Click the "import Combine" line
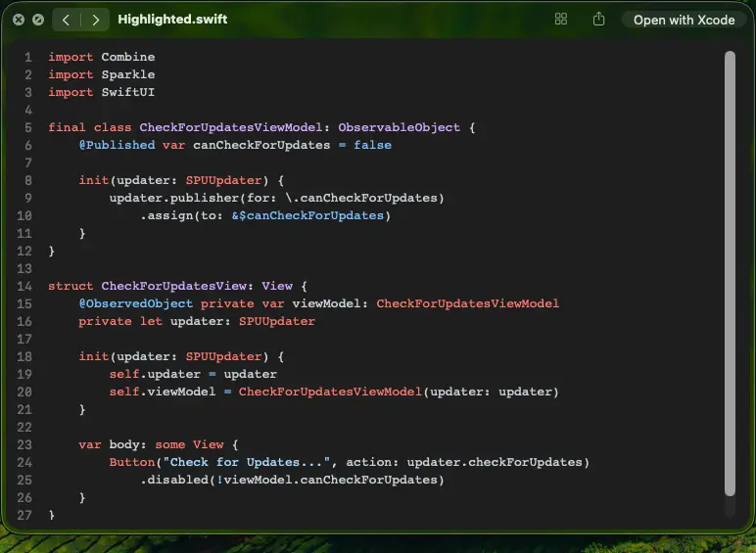The width and height of the screenshot is (756, 553). pyautogui.click(x=101, y=57)
